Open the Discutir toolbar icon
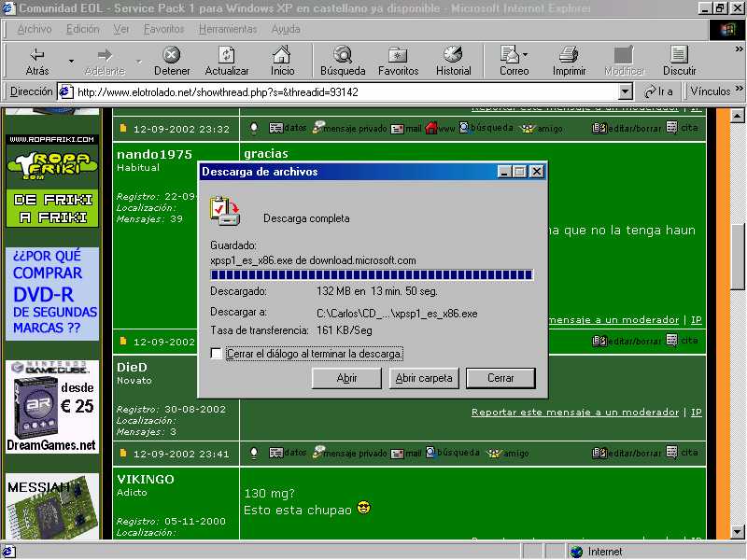This screenshot has width=747, height=560. point(679,55)
